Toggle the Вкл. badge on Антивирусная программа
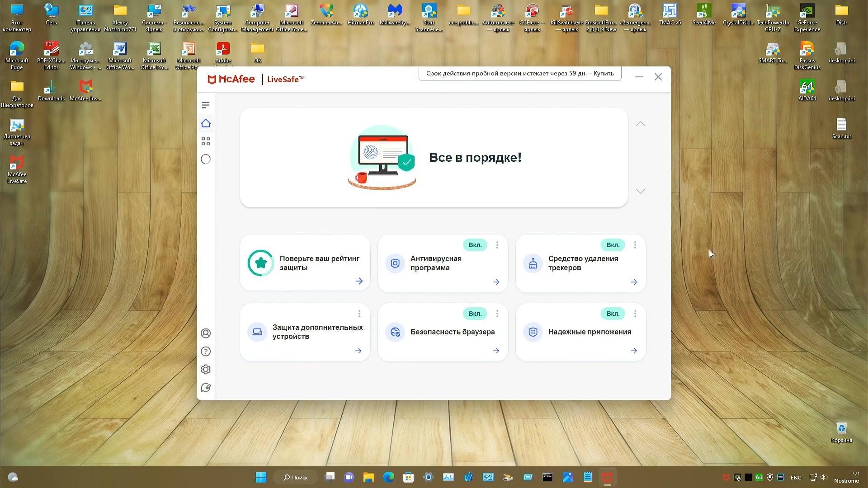868x488 pixels. (475, 245)
